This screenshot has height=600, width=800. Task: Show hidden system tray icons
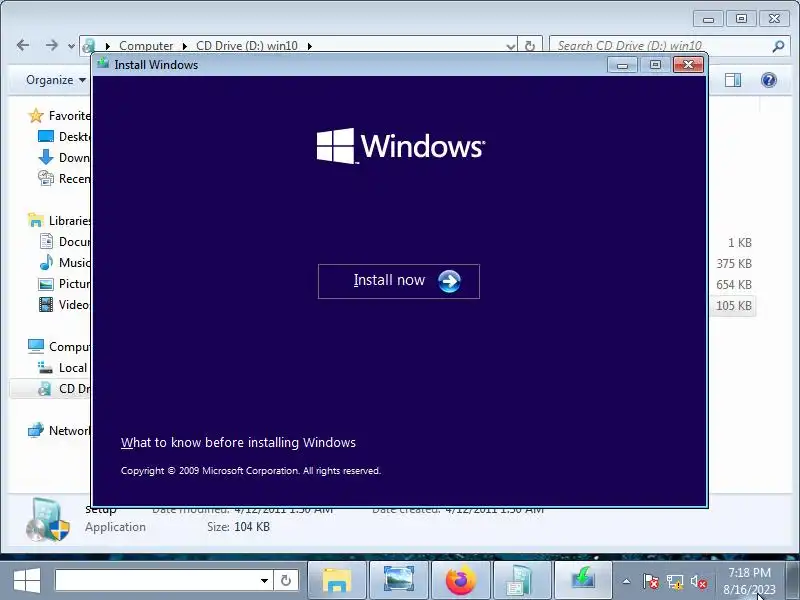(x=627, y=581)
